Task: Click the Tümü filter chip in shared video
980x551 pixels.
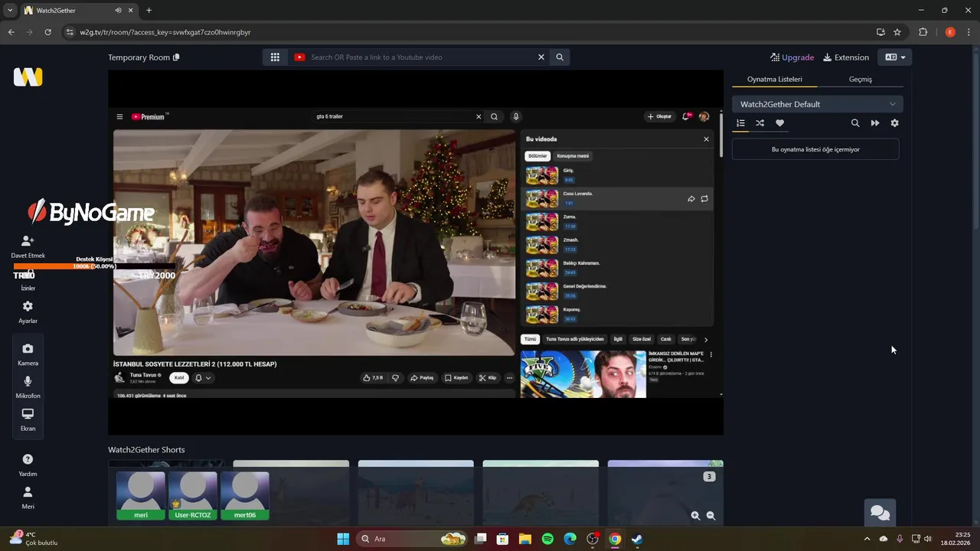Action: (x=530, y=339)
